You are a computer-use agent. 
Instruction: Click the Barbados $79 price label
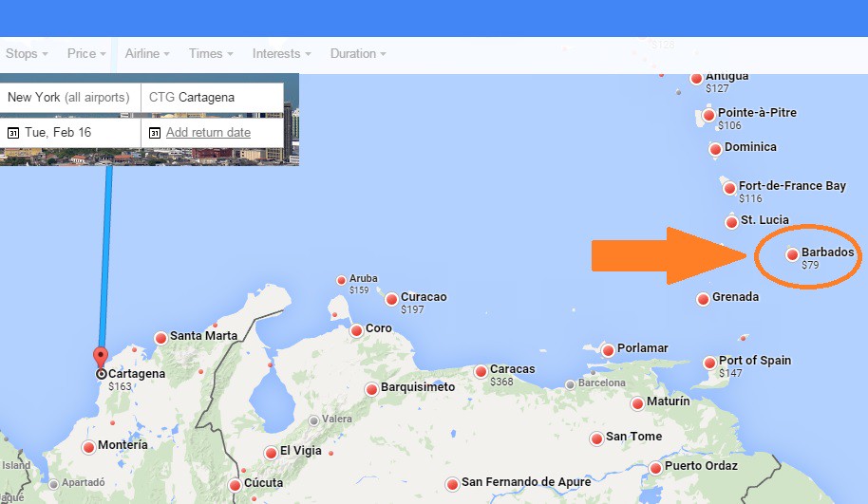click(810, 265)
